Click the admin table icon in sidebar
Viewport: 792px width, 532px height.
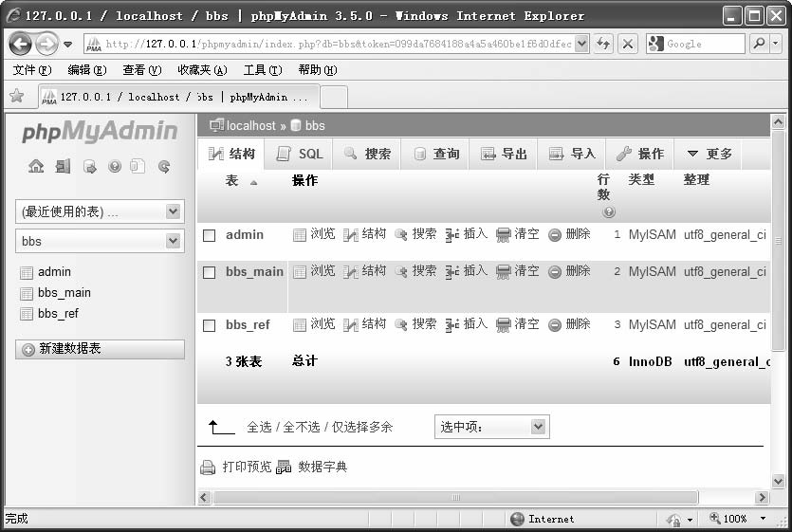coord(27,273)
